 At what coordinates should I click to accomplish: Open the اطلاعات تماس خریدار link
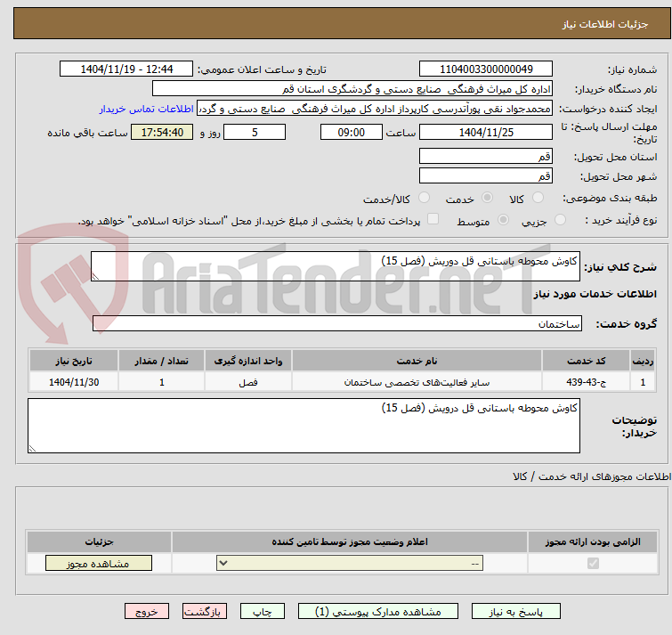(x=147, y=109)
